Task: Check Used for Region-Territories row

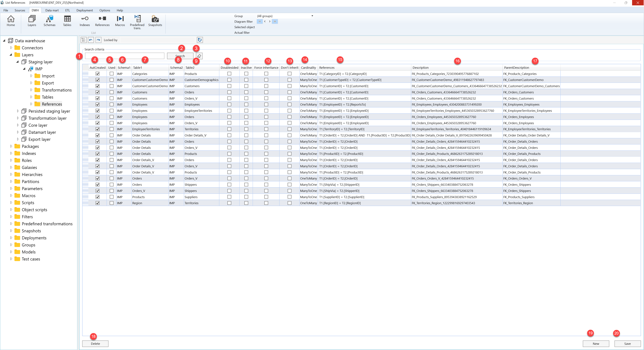Action: [x=112, y=203]
